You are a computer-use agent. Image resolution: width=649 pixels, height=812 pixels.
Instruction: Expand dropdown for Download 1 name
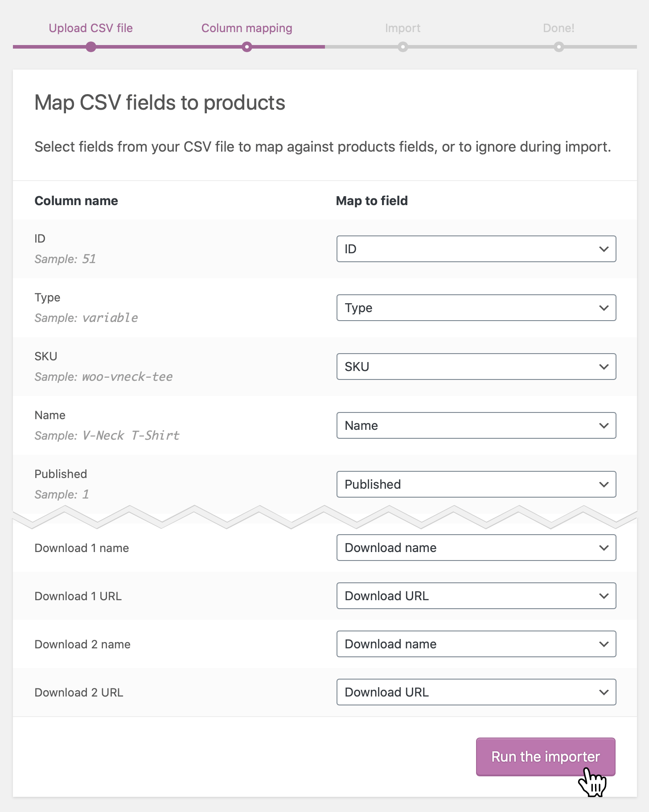click(476, 548)
